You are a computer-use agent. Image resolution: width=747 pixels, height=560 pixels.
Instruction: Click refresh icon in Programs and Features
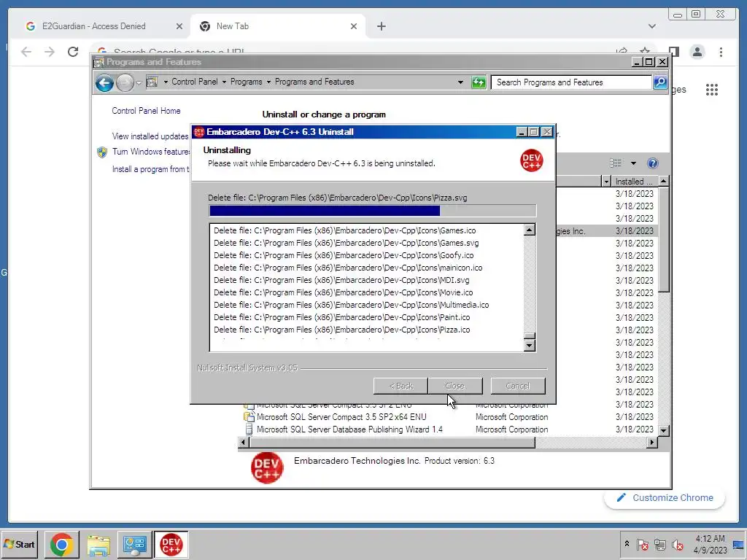point(479,82)
